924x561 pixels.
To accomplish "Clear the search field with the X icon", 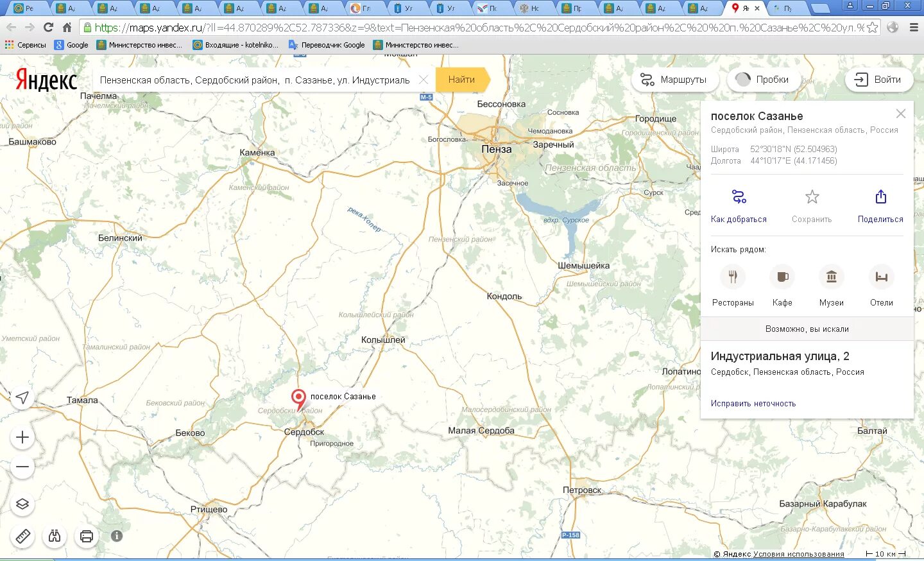I will click(x=424, y=80).
